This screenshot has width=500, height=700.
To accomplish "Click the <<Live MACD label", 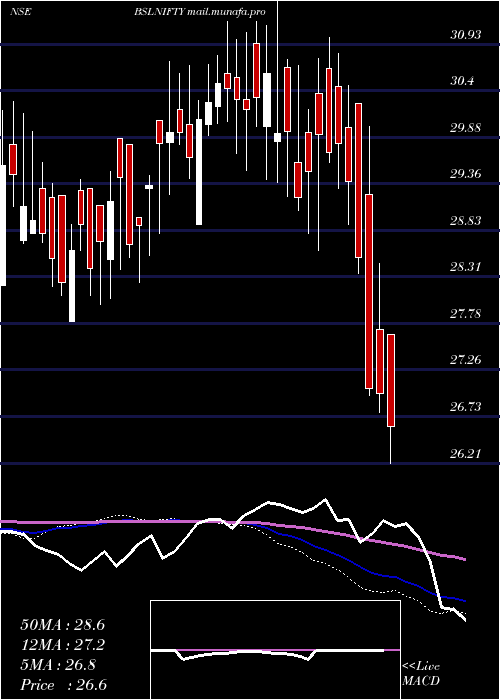I will click(x=421, y=674).
